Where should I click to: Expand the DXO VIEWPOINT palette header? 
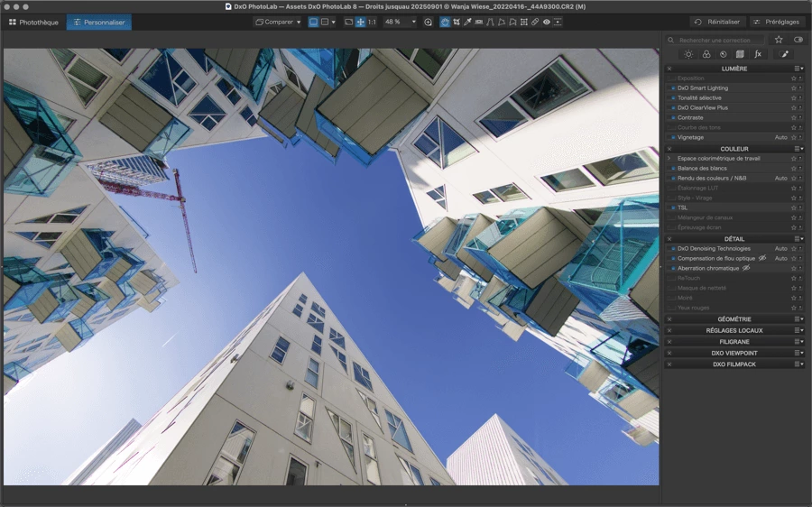[x=734, y=354]
